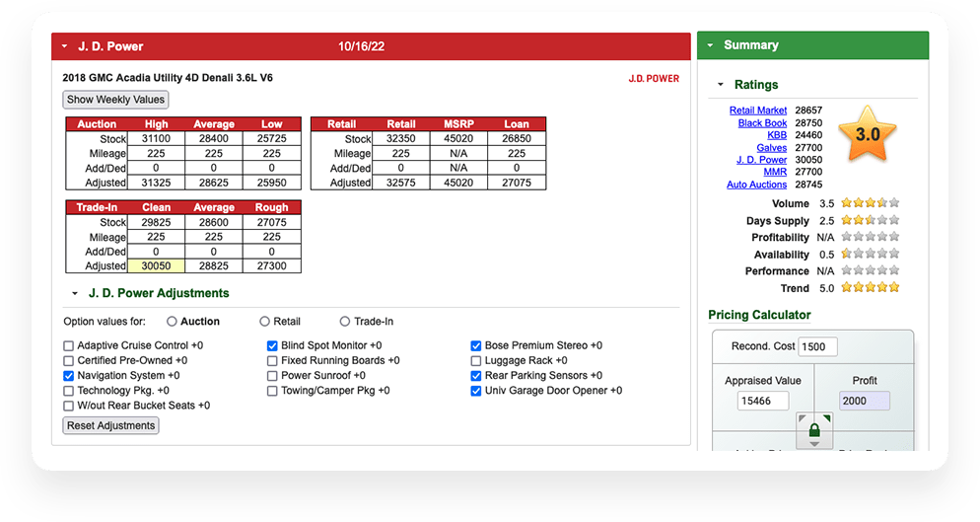Click the Volume star rating
The image size is (980, 522).
click(870, 203)
